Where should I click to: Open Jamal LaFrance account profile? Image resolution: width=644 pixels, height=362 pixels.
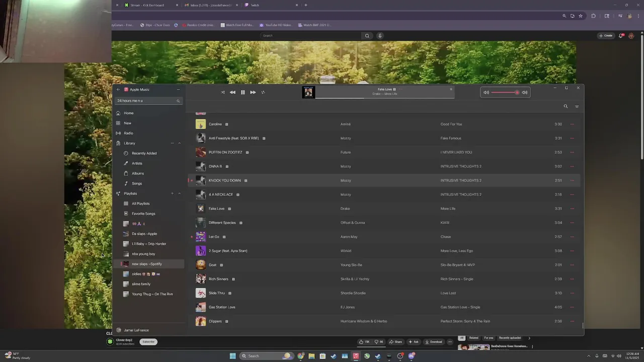pos(132,330)
